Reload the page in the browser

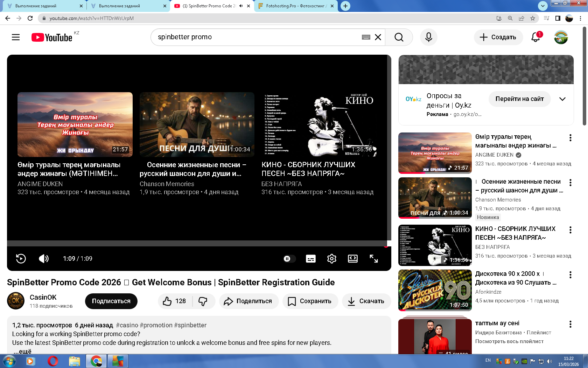point(30,18)
